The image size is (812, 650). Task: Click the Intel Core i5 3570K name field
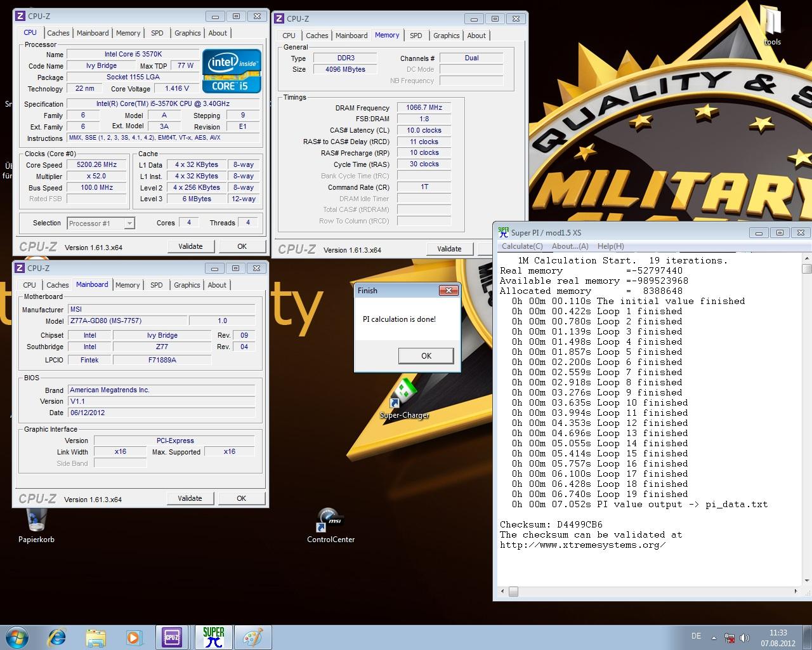tap(133, 54)
